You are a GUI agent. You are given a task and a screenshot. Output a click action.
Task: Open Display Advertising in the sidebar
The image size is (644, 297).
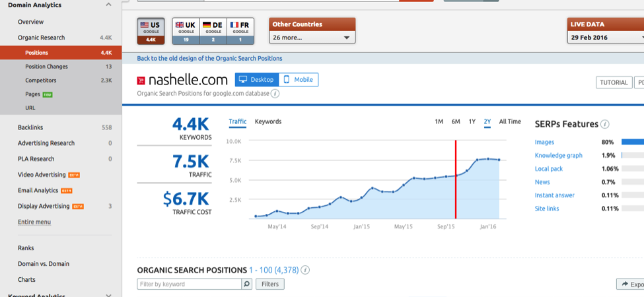pyautogui.click(x=44, y=206)
